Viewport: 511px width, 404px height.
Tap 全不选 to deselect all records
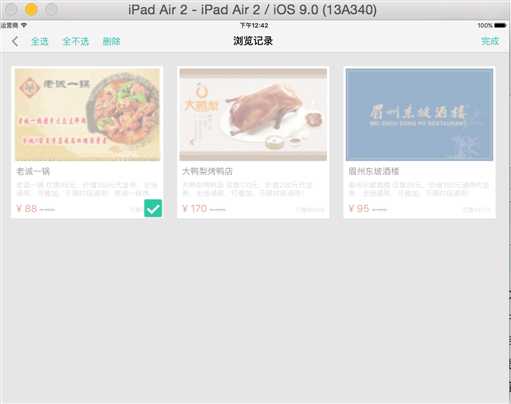76,42
